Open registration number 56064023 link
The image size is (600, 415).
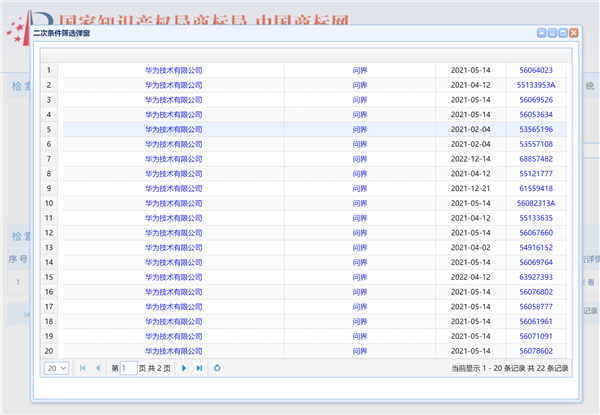[x=535, y=70]
